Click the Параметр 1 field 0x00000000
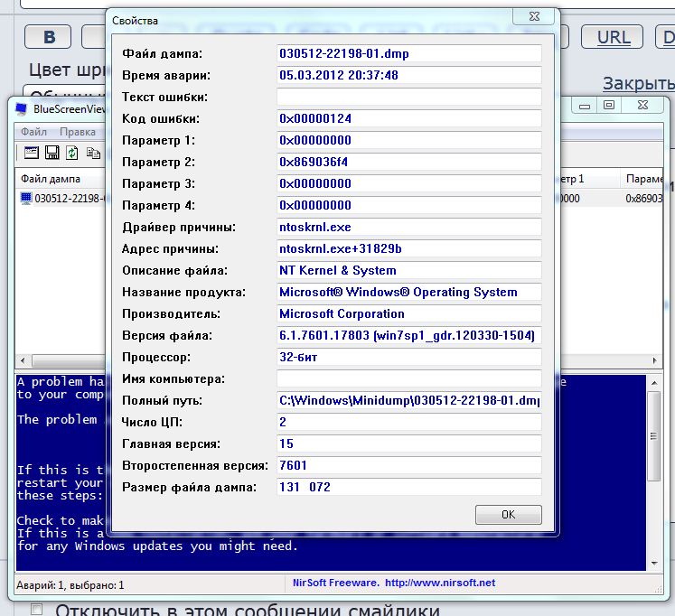Viewport: 675px width, 616px height. point(409,140)
